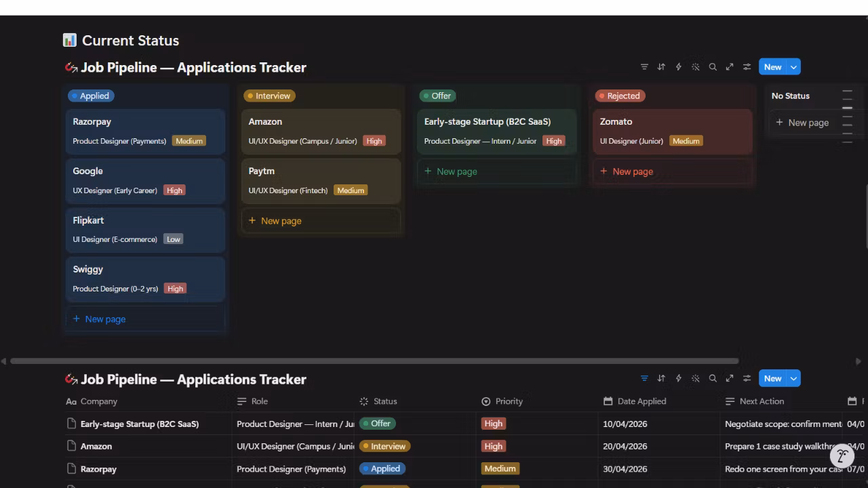Add a New page in the Rejected column

pyautogui.click(x=672, y=171)
